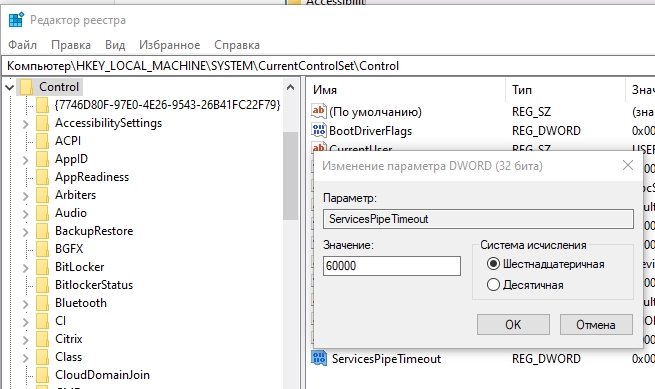Select the Class folder icon
The width and height of the screenshot is (655, 389).
click(42, 357)
